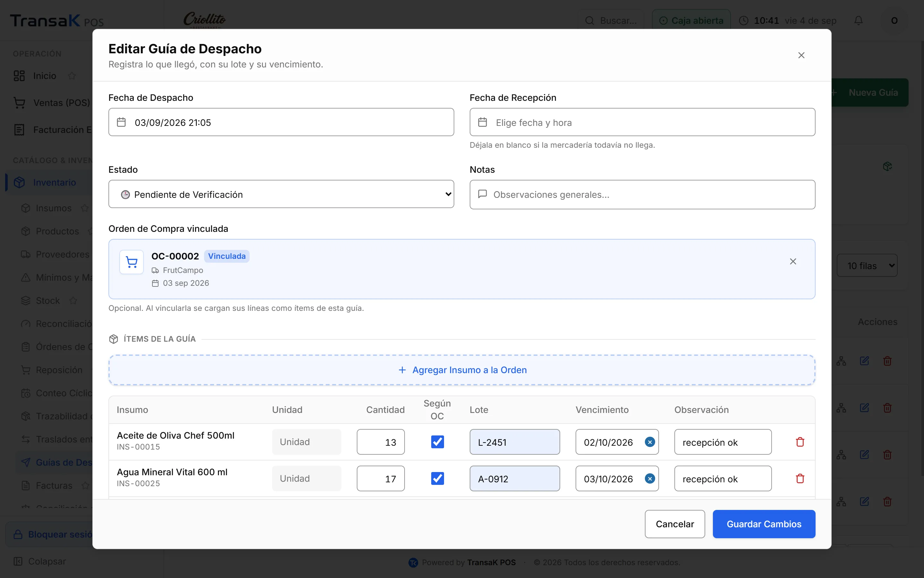Click the quantity field showing 13
Image resolution: width=924 pixels, height=578 pixels.
(381, 442)
